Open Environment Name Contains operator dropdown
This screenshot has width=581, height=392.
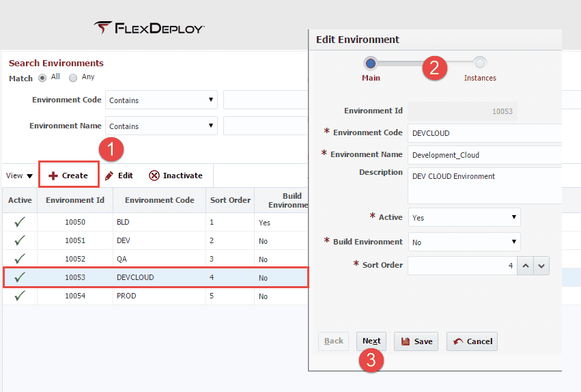point(161,126)
